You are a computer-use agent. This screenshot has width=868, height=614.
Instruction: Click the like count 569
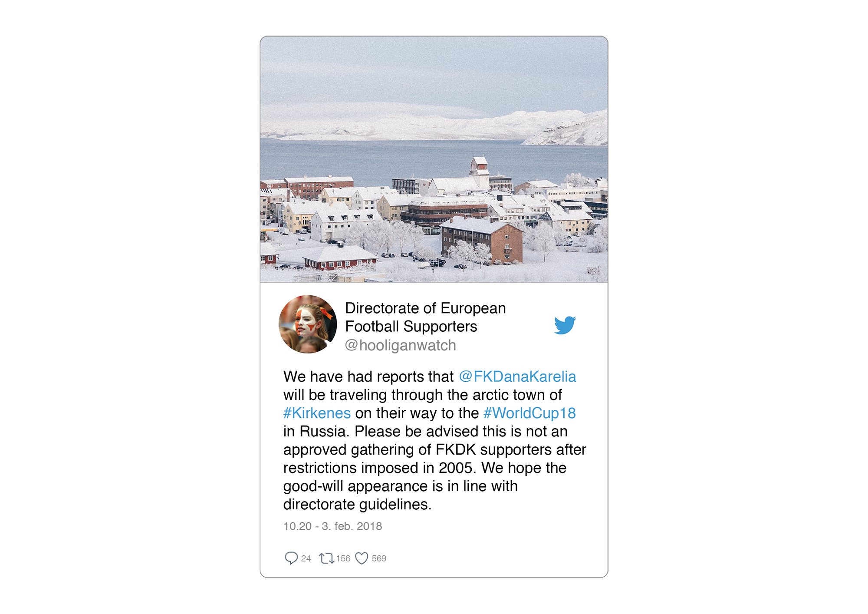point(379,558)
